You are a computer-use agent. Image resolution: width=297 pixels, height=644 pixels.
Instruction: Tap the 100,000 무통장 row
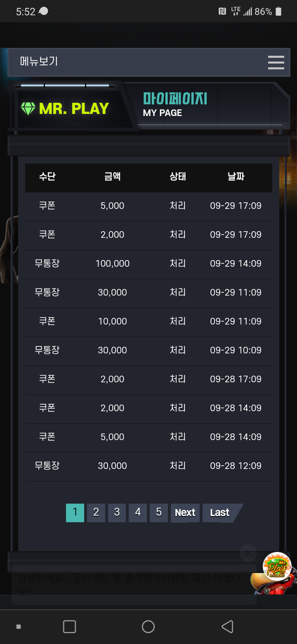pyautogui.click(x=148, y=264)
